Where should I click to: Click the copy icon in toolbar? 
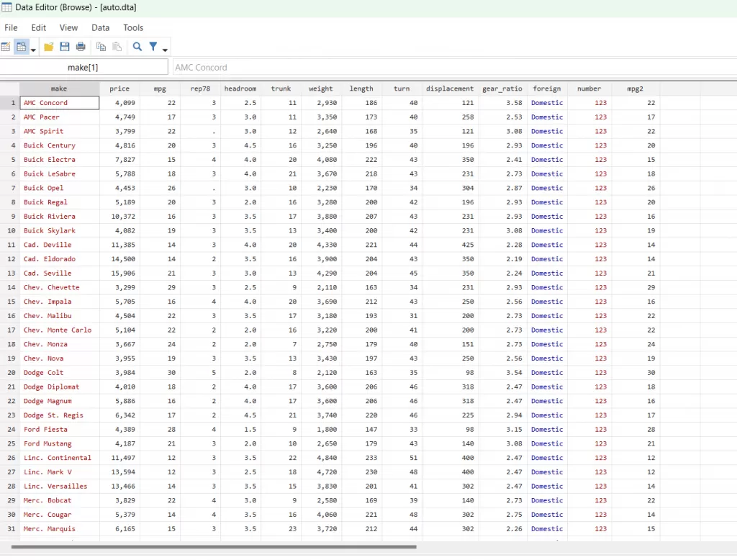coord(101,47)
